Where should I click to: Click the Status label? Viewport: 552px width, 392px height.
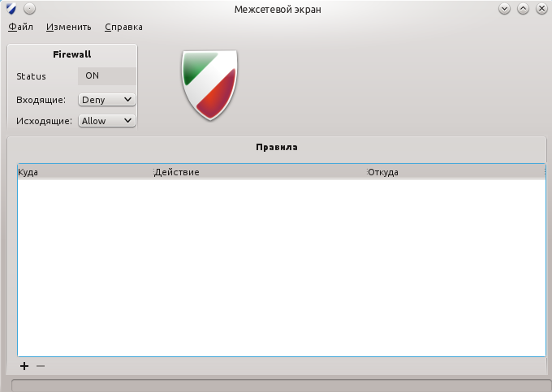click(x=31, y=76)
